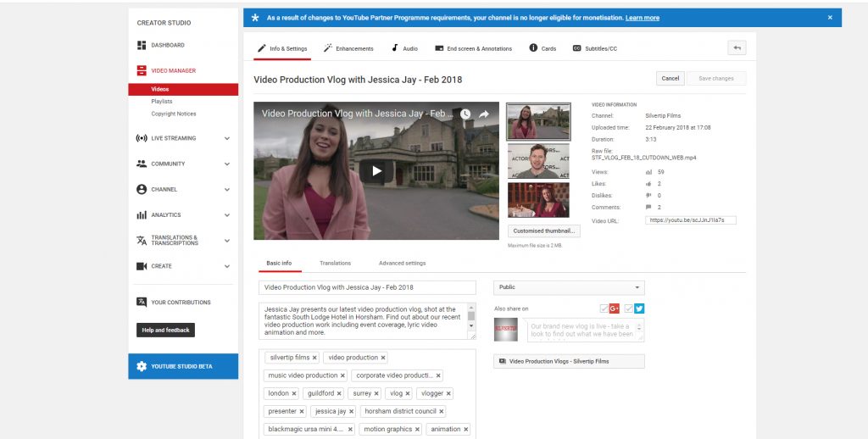The image size is (868, 439).
Task: Click the Create camera icon
Action: (142, 266)
